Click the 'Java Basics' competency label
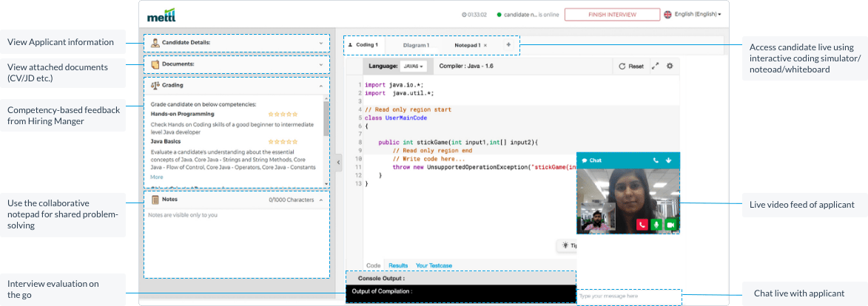This screenshot has width=868, height=306. click(166, 142)
